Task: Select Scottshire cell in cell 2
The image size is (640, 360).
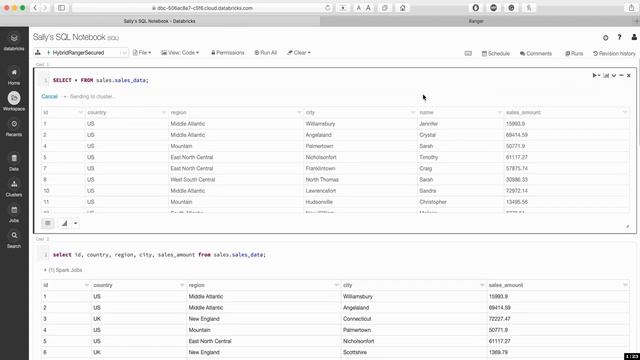Action: [355, 352]
